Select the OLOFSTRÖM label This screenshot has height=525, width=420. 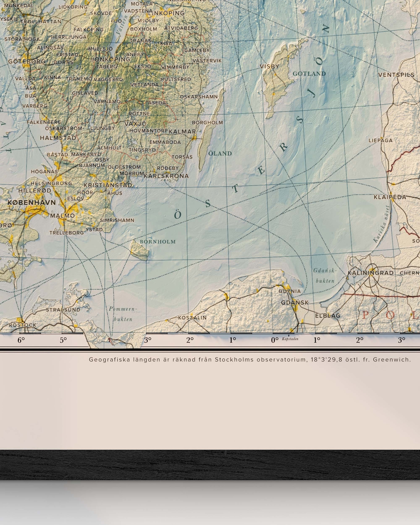click(x=124, y=167)
